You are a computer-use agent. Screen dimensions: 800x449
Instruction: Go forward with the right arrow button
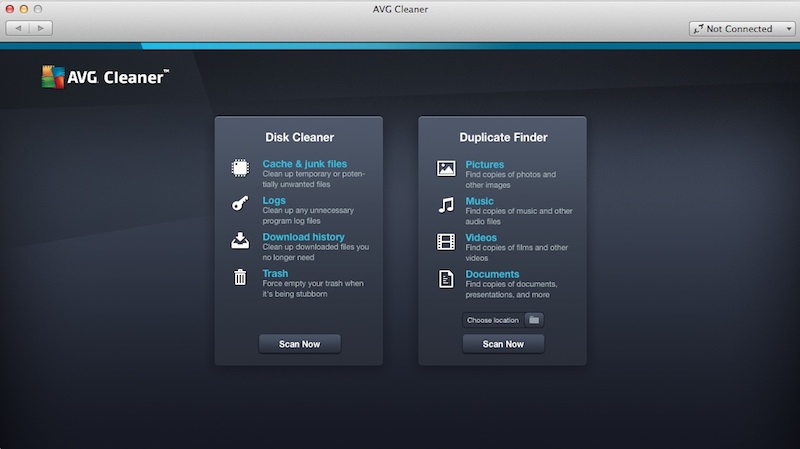point(41,28)
